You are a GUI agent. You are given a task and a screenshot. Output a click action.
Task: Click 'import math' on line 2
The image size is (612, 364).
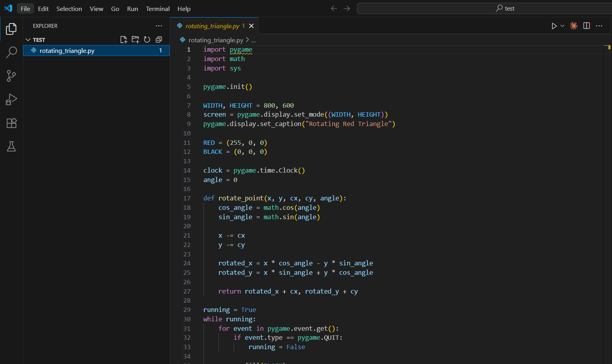pyautogui.click(x=224, y=59)
